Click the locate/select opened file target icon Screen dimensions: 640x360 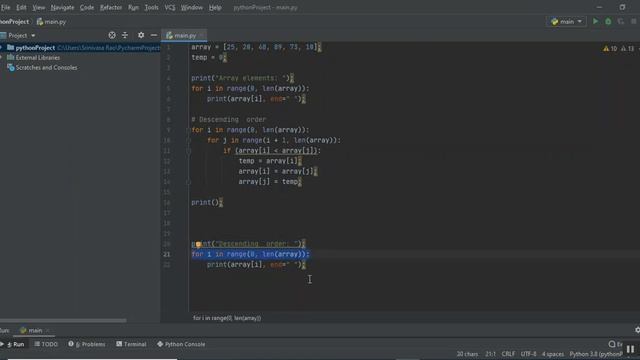click(112, 36)
